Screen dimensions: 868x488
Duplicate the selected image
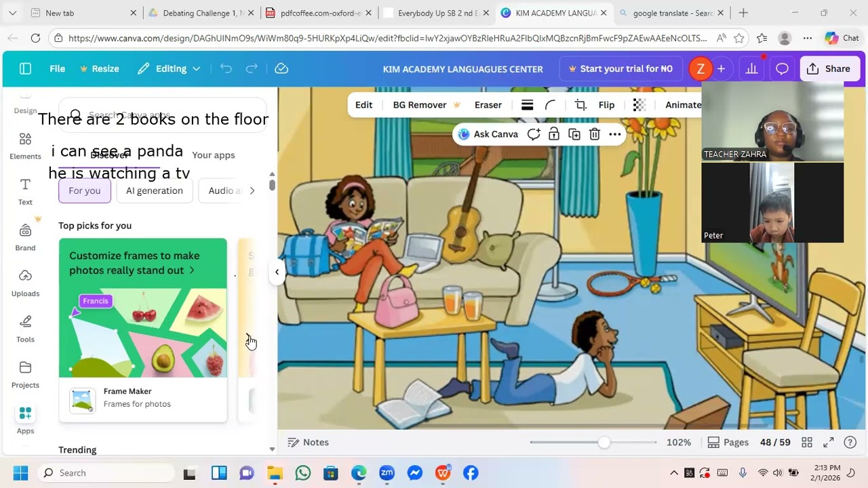(x=574, y=134)
